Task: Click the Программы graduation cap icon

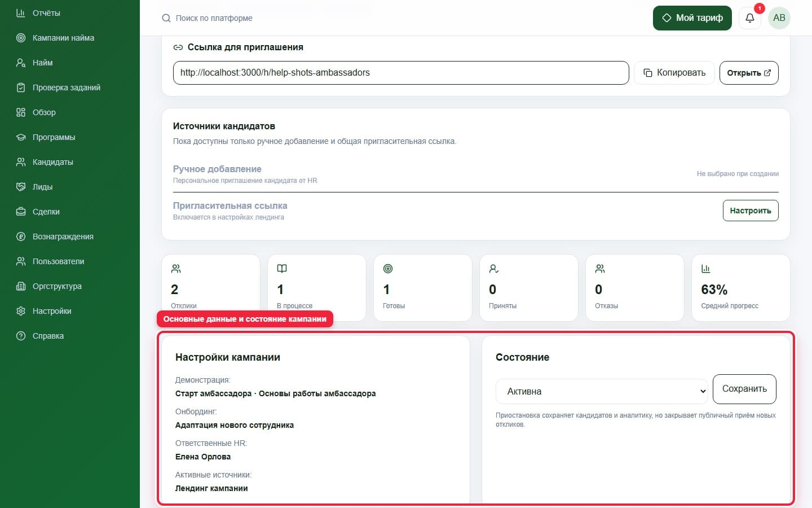Action: pyautogui.click(x=21, y=137)
